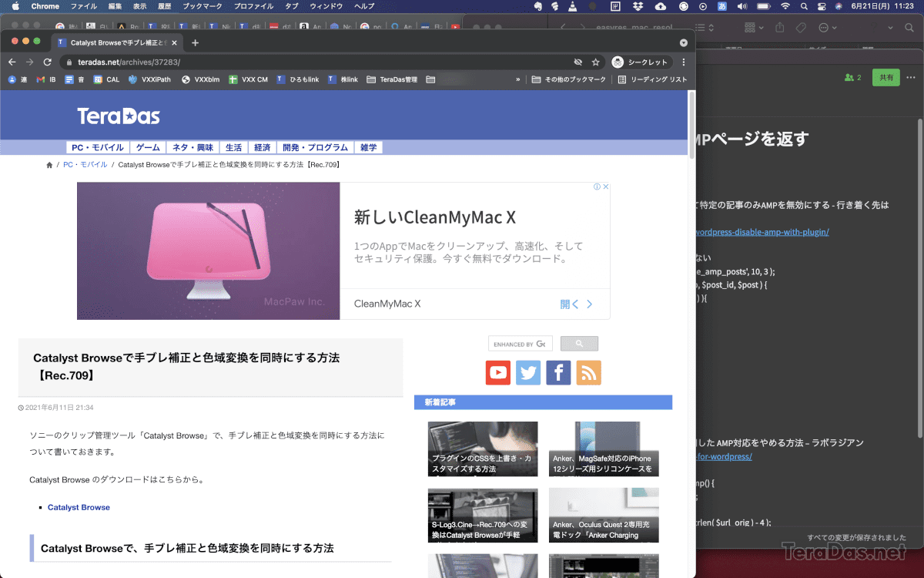924x578 pixels.
Task: Open the 経済 category tab
Action: point(263,147)
